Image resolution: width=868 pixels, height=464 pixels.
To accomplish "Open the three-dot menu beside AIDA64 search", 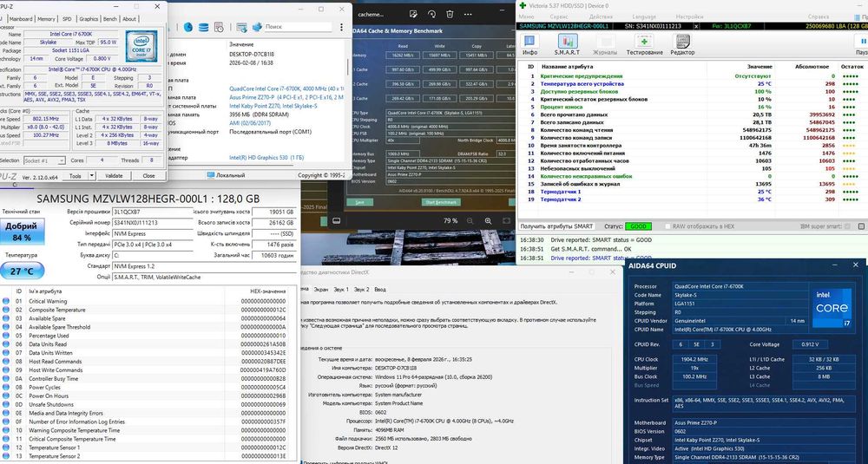I will (341, 27).
